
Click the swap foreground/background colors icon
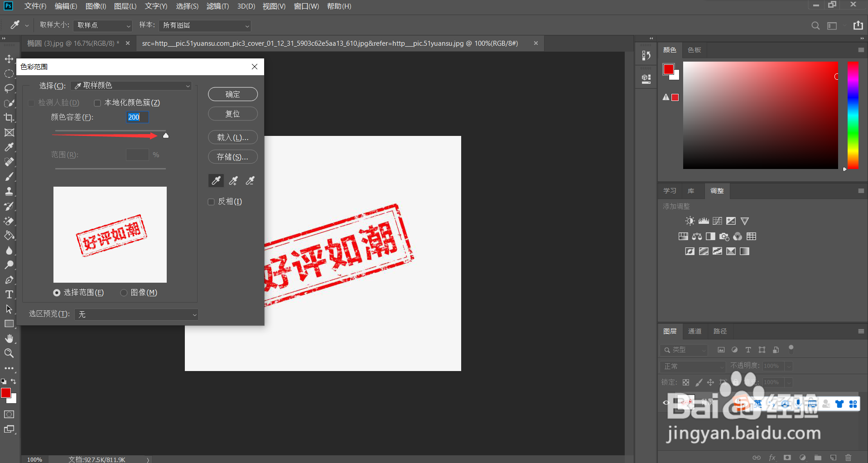coord(14,381)
